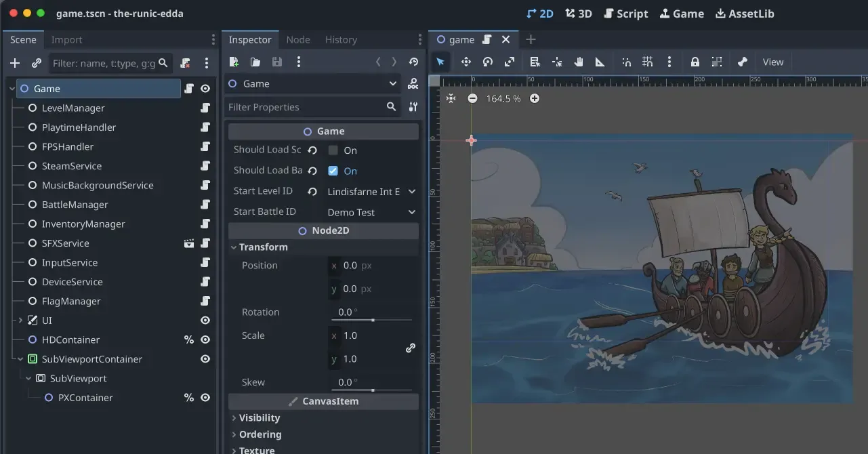The image size is (868, 454).
Task: Switch to the Node tab in the Inspector
Action: pyautogui.click(x=298, y=39)
